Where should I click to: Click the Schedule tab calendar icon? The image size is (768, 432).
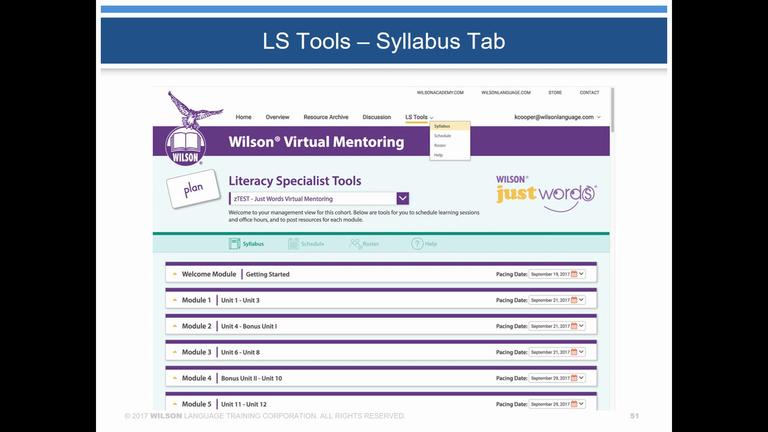pyautogui.click(x=293, y=243)
